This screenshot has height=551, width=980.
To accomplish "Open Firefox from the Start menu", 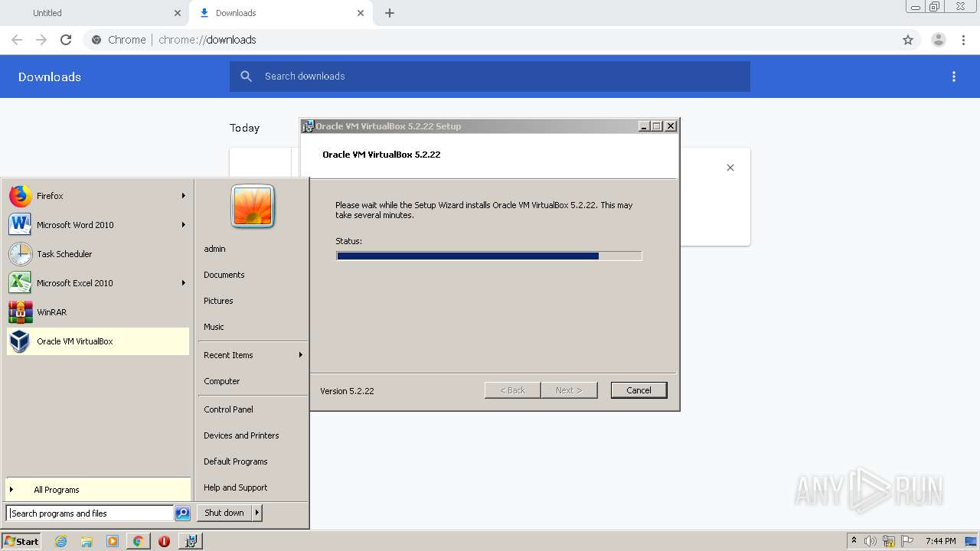I will click(x=97, y=196).
